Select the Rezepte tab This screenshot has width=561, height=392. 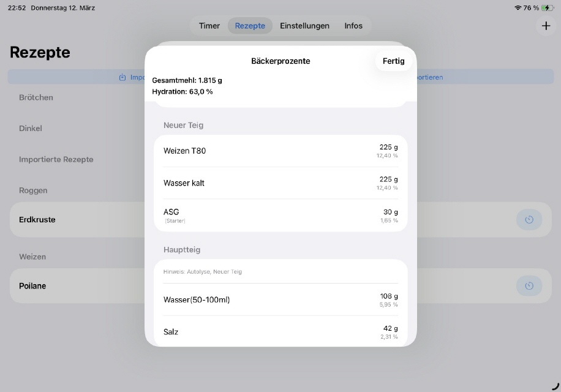pos(250,26)
